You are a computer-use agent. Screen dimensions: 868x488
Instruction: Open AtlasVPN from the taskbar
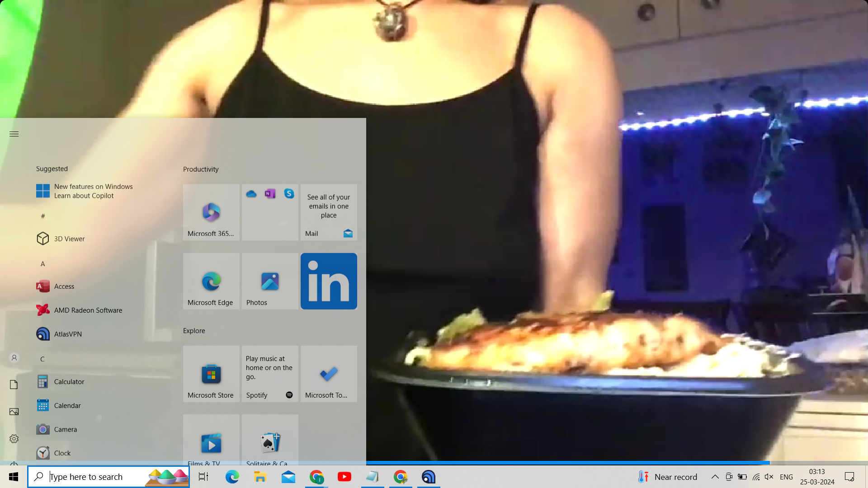coord(429,477)
